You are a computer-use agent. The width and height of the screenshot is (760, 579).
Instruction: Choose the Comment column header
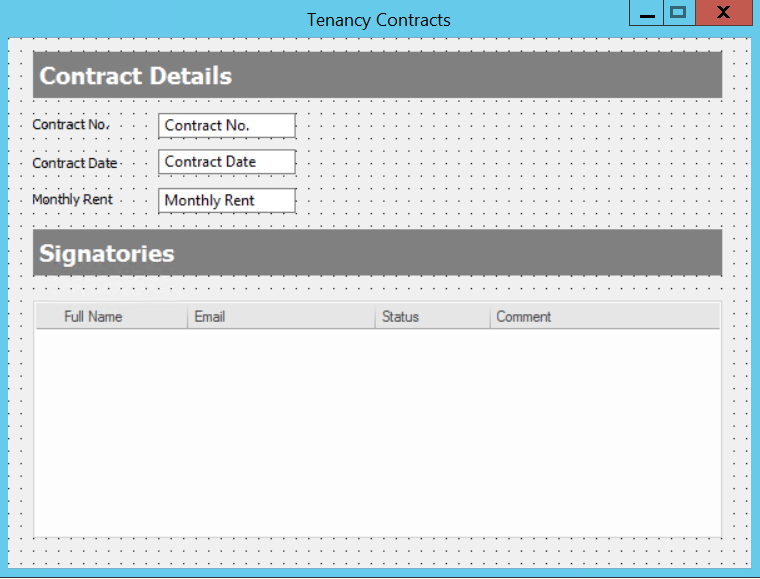[x=523, y=317]
